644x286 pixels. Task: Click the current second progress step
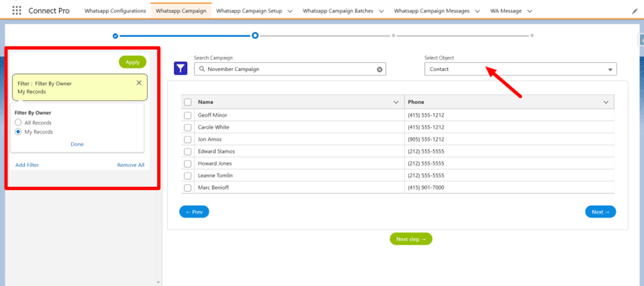(255, 36)
